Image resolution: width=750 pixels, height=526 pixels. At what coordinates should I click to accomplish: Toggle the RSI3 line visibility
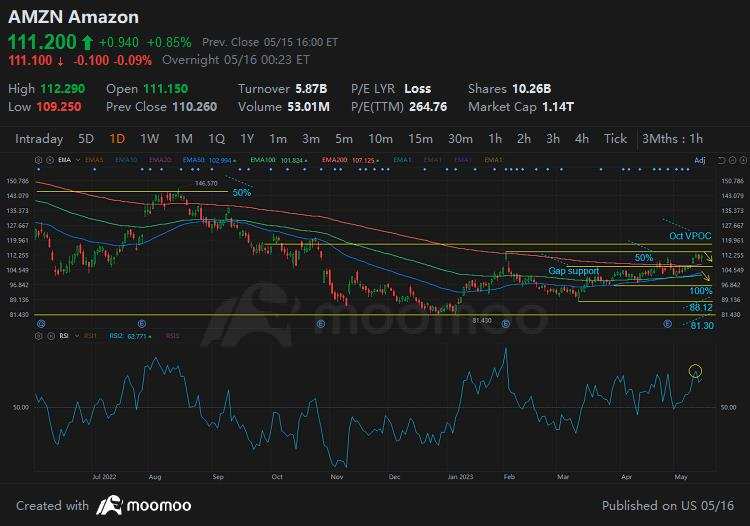pyautogui.click(x=172, y=336)
